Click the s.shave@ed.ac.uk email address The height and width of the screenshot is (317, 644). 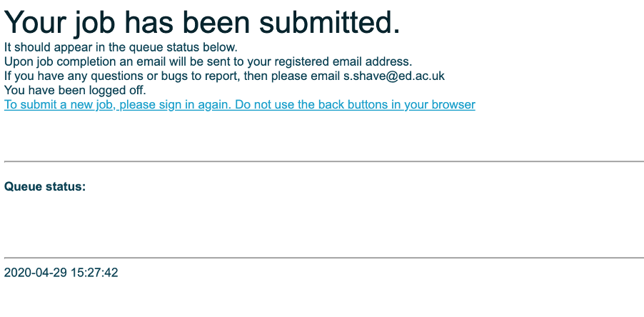[x=394, y=76]
